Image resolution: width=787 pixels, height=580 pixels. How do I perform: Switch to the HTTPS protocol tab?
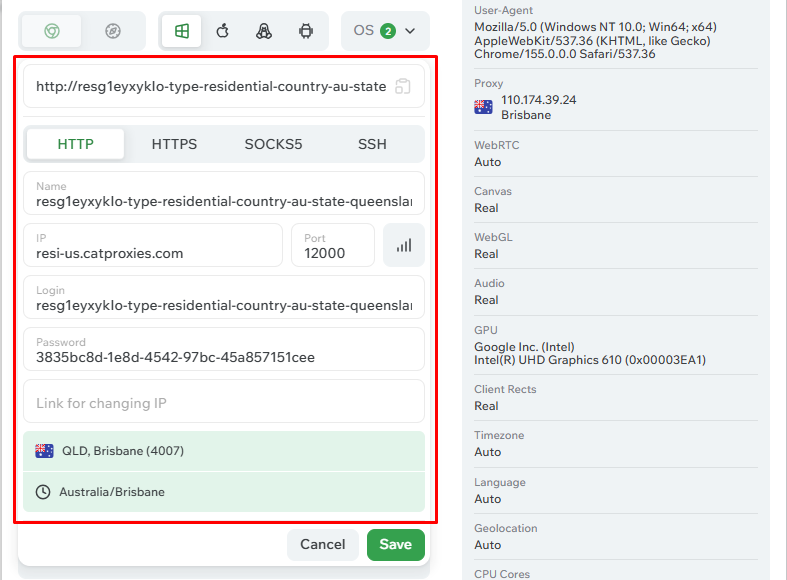pos(174,144)
